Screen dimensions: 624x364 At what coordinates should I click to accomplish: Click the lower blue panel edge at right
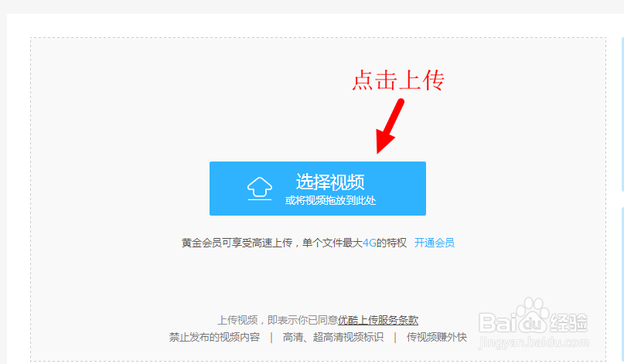pos(622,286)
